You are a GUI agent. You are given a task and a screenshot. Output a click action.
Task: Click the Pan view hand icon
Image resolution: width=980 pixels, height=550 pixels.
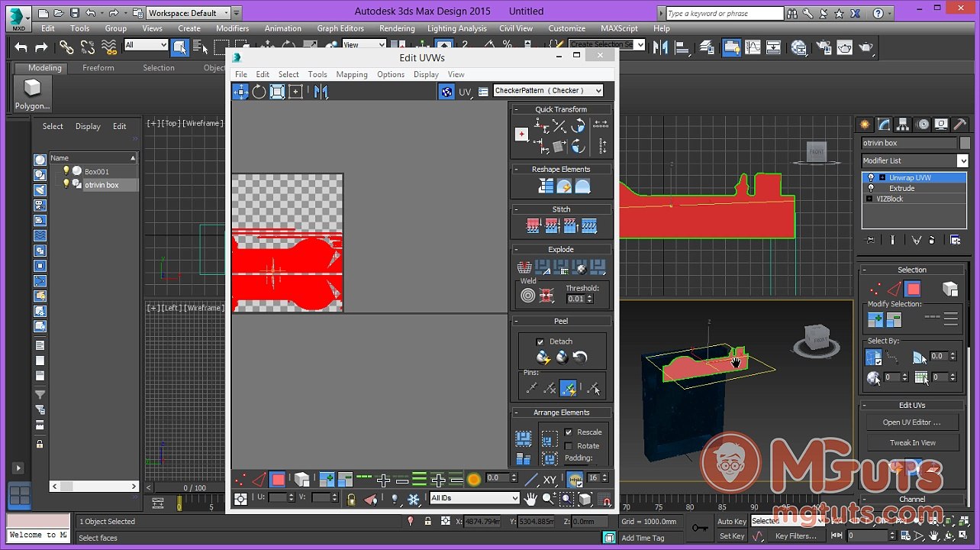530,499
